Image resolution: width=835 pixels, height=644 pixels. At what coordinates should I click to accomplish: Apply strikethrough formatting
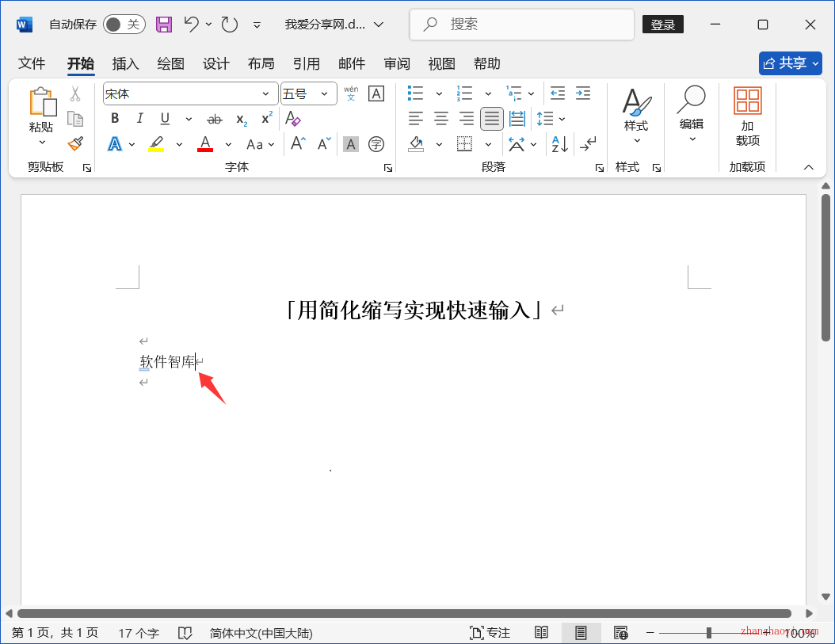[x=215, y=120]
